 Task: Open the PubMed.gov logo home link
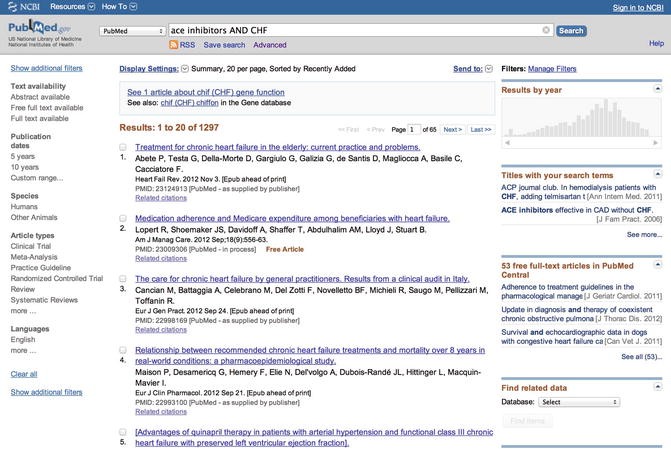click(x=40, y=28)
